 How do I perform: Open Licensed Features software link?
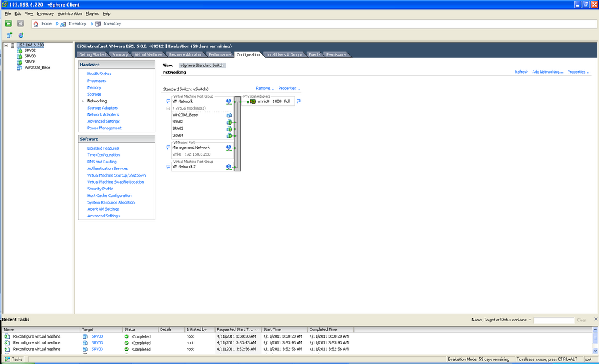[x=103, y=148]
